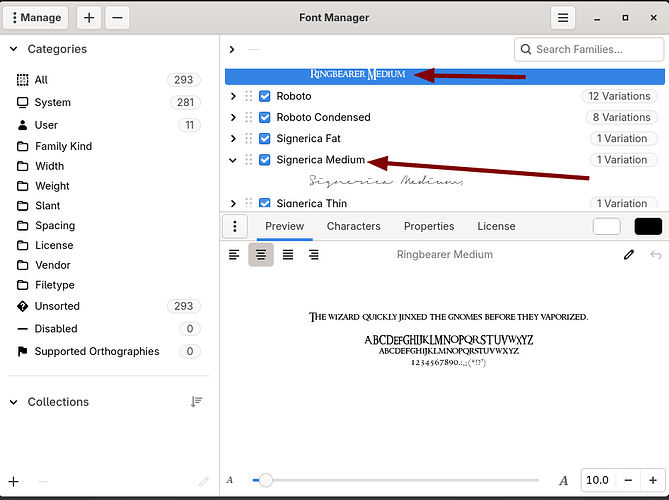Select fill justify alignment in preview
669x500 pixels.
(x=288, y=255)
